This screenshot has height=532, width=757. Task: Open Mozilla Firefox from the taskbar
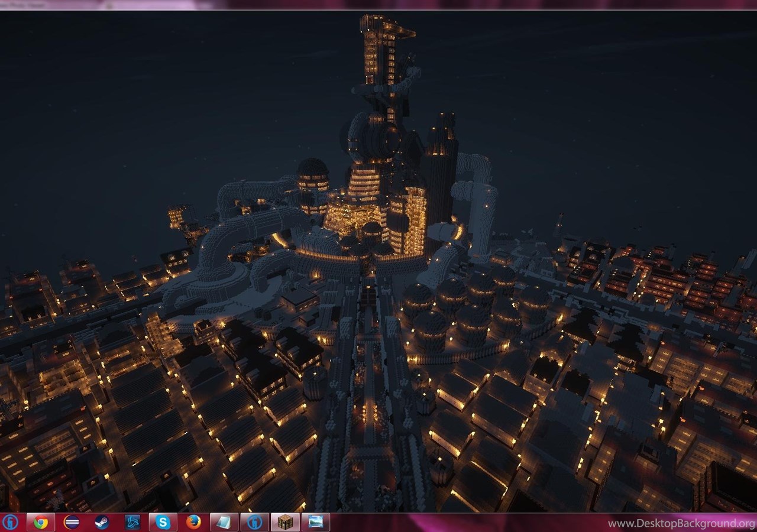(193, 522)
